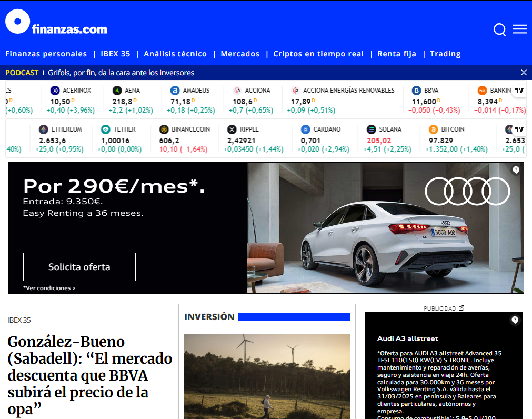Click the Audi banner info question icon
Screen dimensions: 532x419
[516, 170]
